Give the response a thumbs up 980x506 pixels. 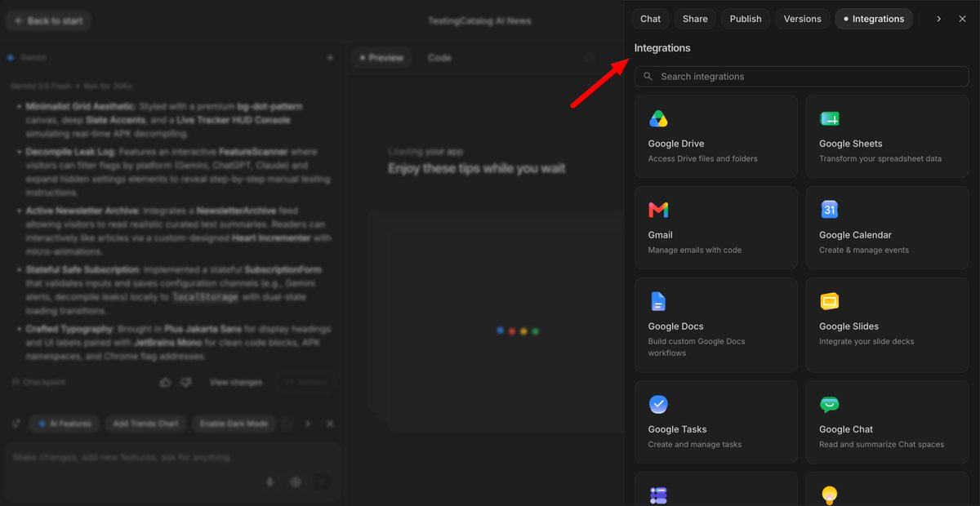166,382
